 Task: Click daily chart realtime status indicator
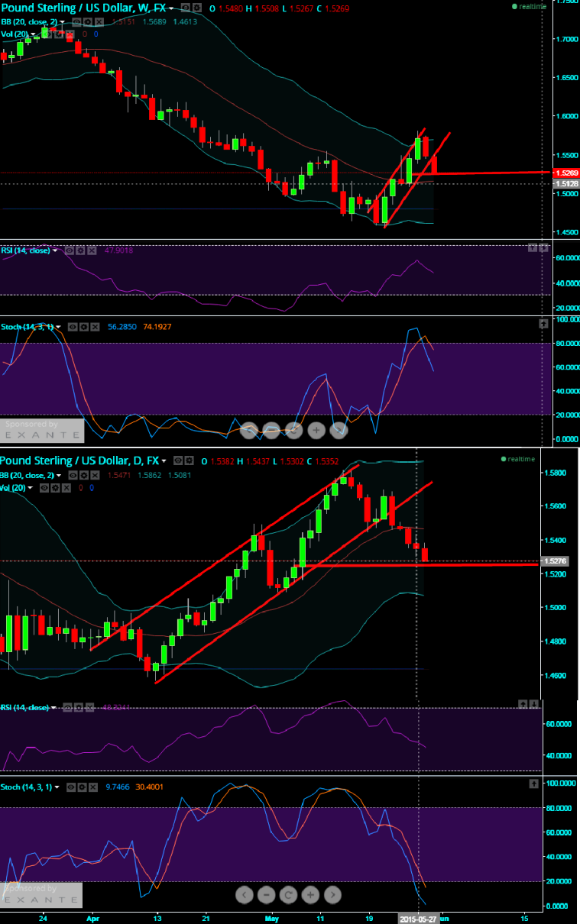(518, 459)
